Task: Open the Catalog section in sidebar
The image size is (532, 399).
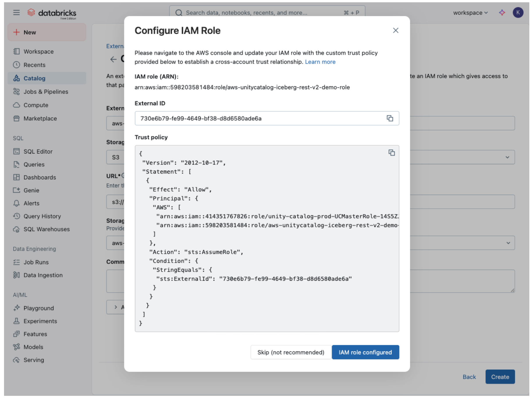Action: pyautogui.click(x=34, y=78)
